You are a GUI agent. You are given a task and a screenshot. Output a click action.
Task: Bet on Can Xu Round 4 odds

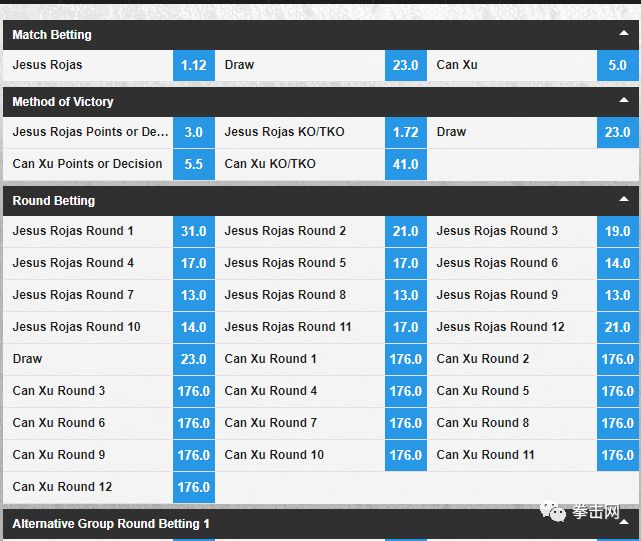406,391
